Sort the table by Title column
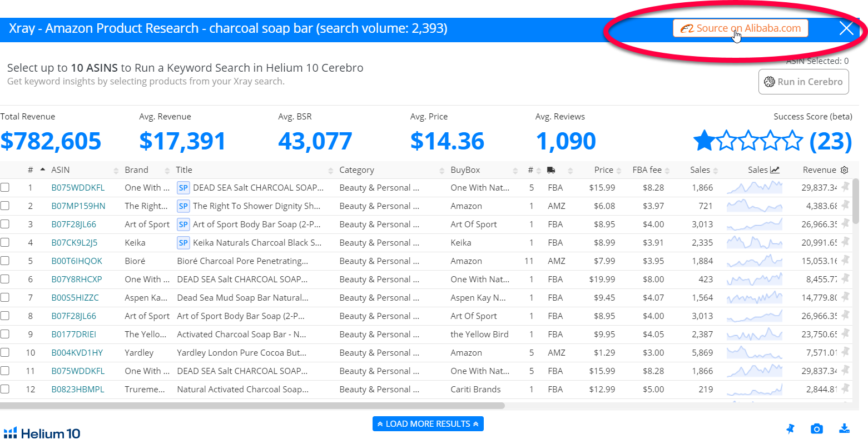 pyautogui.click(x=184, y=170)
